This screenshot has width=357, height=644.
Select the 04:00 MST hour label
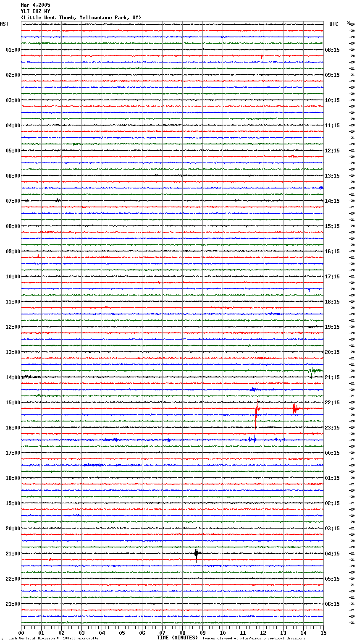[x=13, y=126]
